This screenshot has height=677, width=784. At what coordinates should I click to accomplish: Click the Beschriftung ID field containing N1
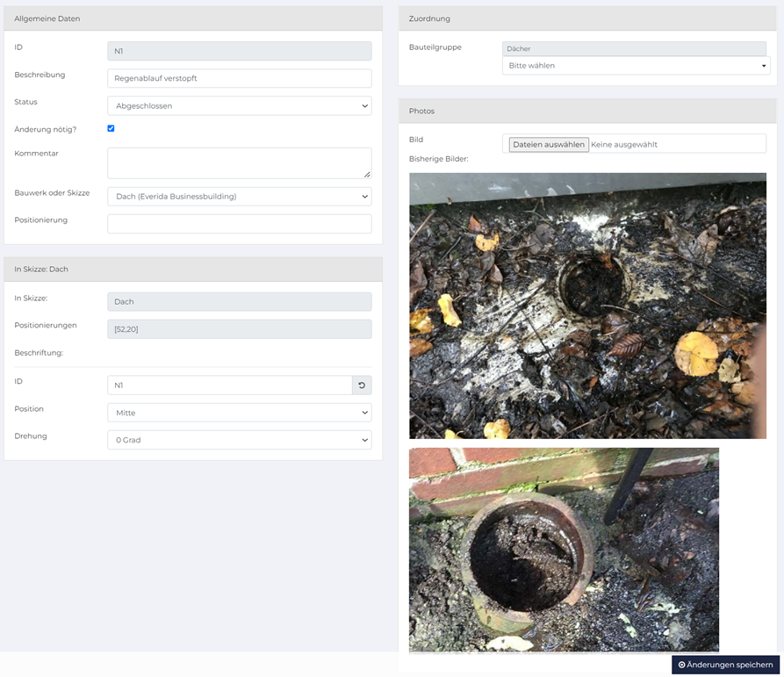(230, 385)
